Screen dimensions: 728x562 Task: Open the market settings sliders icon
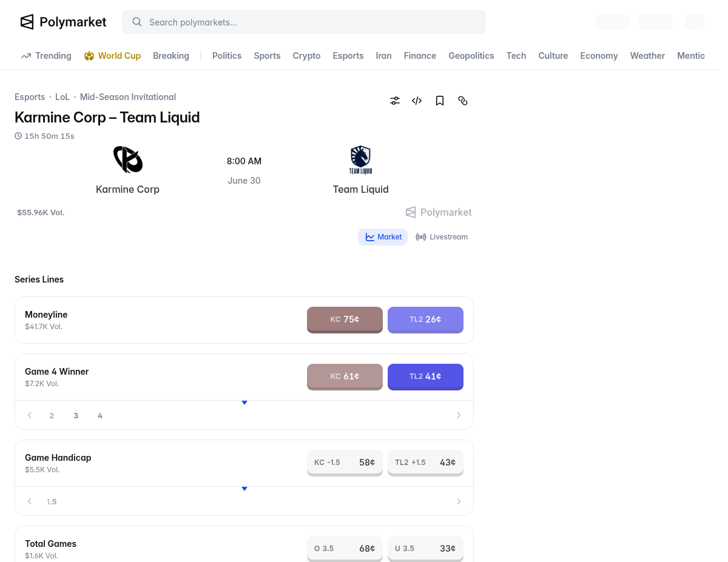pyautogui.click(x=395, y=101)
